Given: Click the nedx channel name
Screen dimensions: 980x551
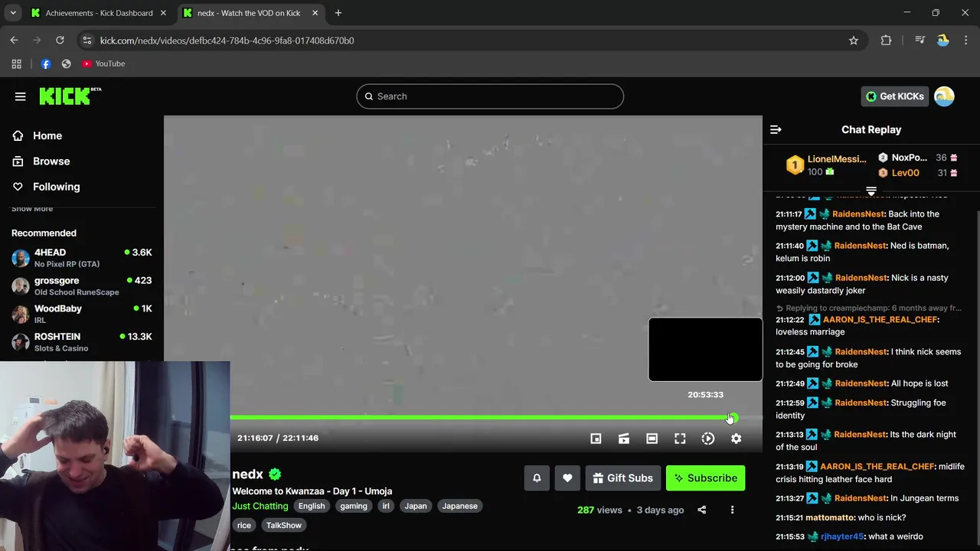Looking at the screenshot, I should (247, 474).
